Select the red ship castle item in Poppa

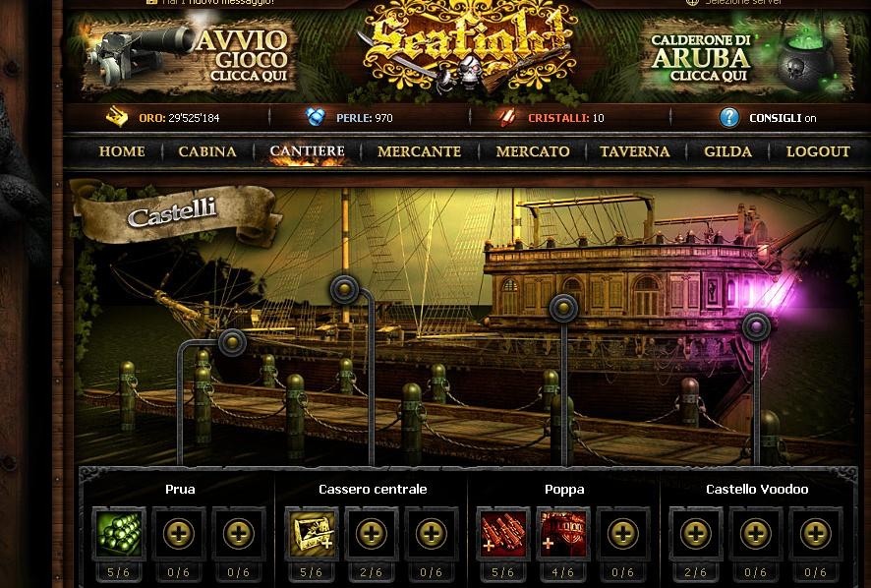tap(562, 534)
